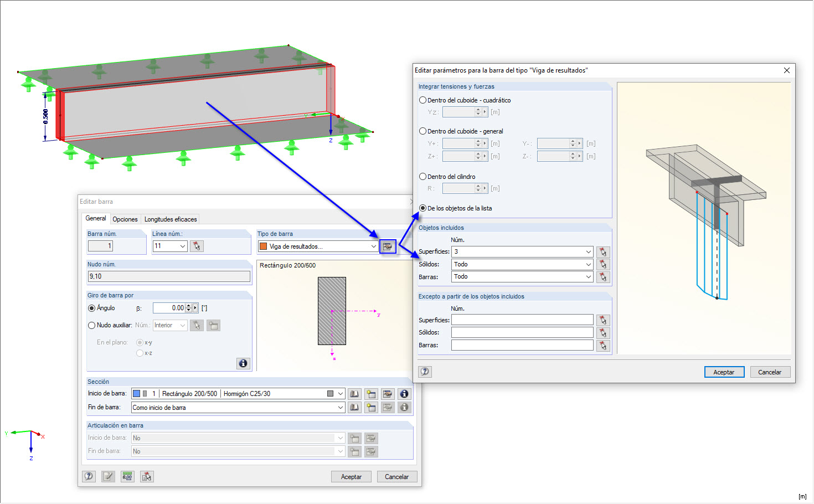Select Ángulo rotation option
The width and height of the screenshot is (814, 504).
click(x=92, y=308)
